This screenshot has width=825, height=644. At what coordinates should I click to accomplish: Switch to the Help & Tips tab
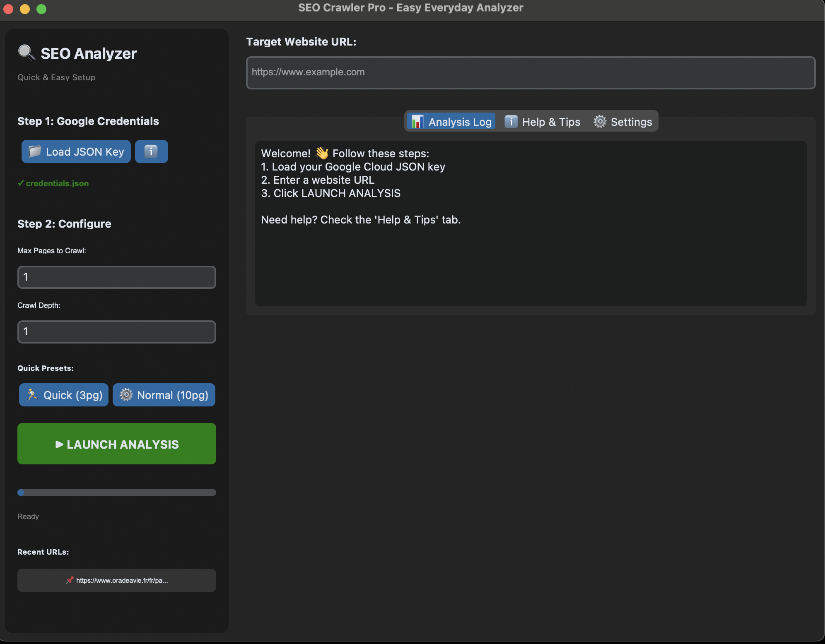(543, 122)
